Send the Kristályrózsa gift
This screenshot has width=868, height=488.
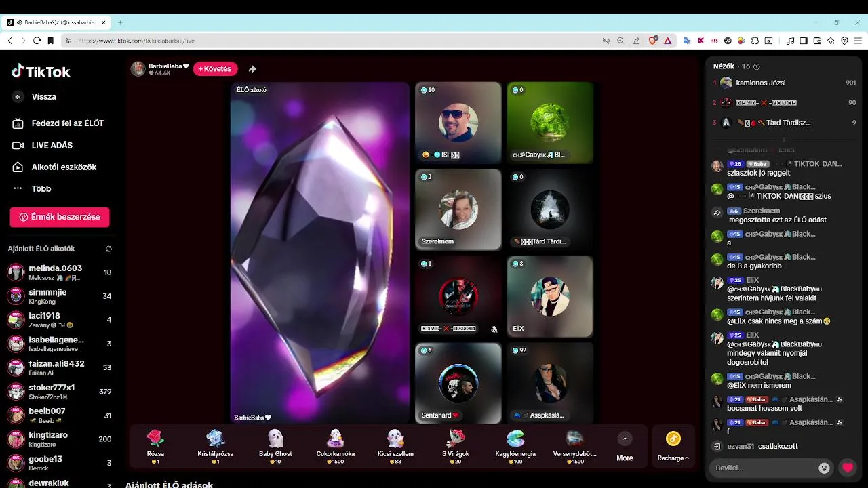[216, 445]
